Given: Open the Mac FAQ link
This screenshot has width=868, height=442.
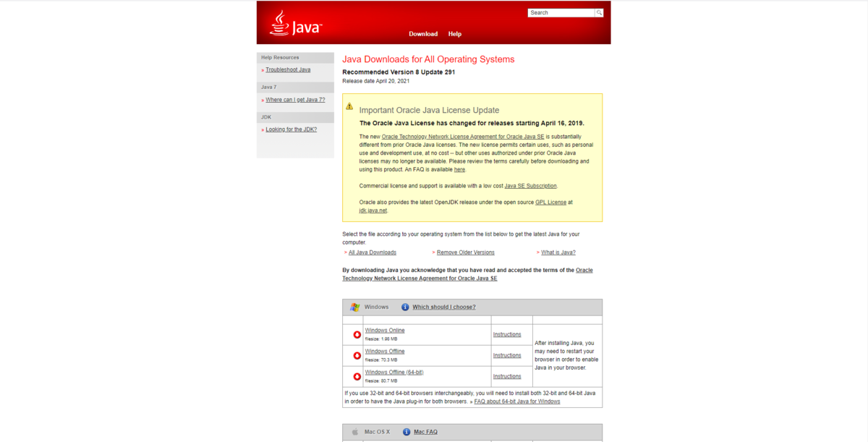Looking at the screenshot, I should tap(425, 432).
